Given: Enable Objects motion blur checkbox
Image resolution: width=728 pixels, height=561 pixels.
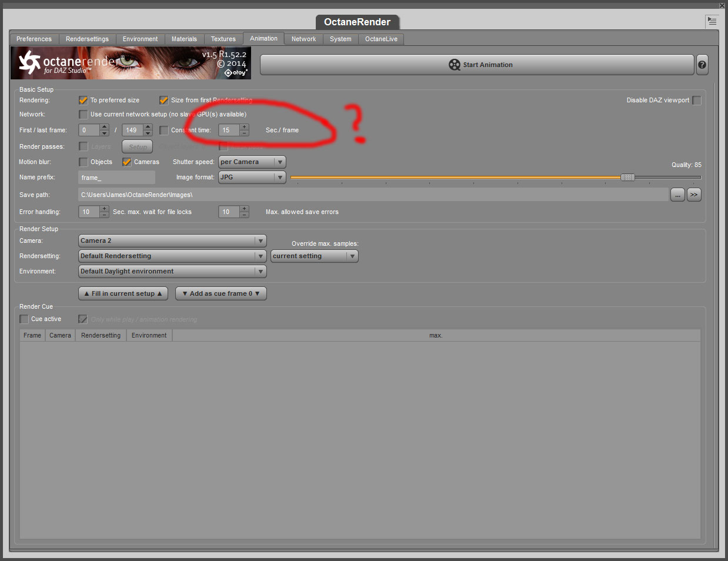Looking at the screenshot, I should coord(84,162).
